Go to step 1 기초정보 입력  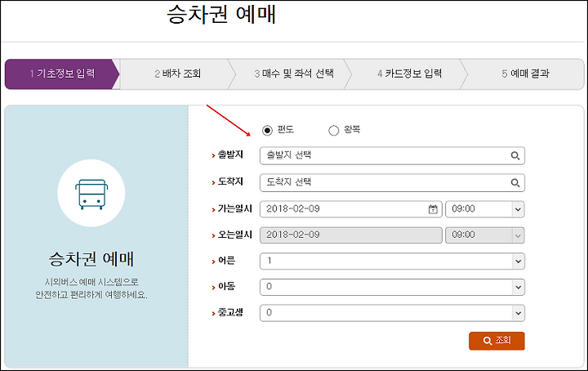[62, 74]
